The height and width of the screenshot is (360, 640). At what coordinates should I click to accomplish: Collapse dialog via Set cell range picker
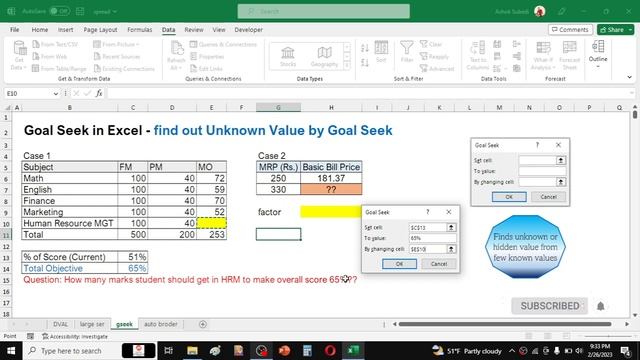[451, 227]
